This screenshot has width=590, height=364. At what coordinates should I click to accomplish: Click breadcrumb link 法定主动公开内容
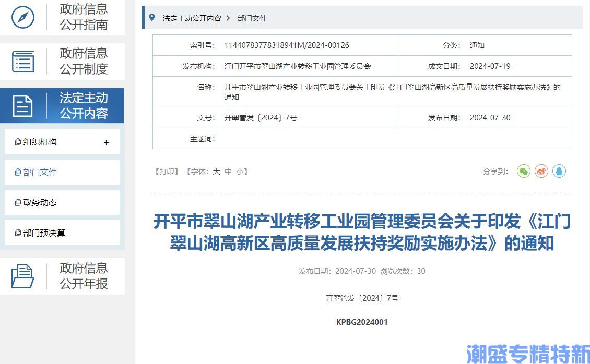(192, 18)
